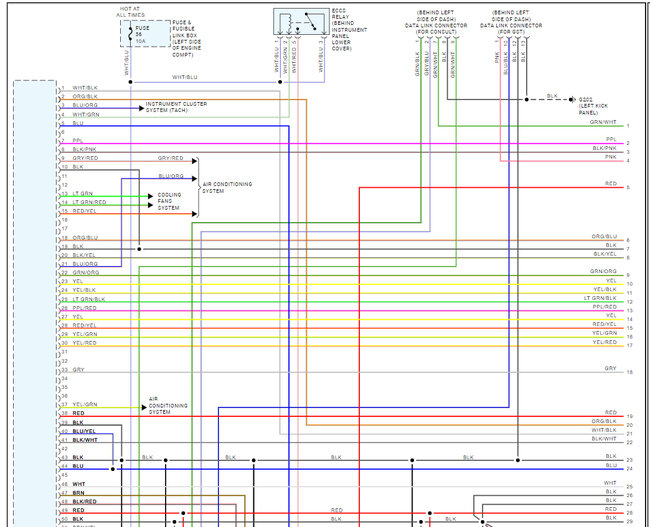Click pin 44 BLU wire label
The image size is (650, 527).
click(78, 466)
